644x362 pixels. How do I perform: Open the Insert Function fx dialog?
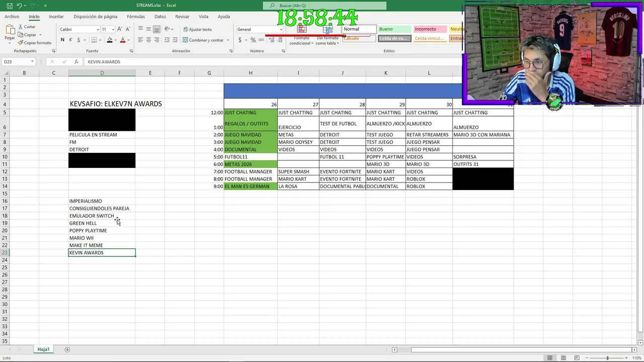coord(76,62)
